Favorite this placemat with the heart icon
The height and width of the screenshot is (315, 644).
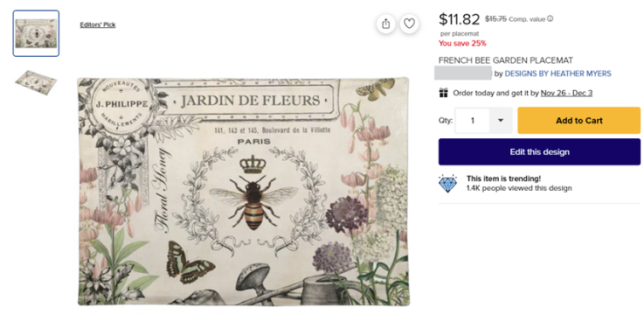(x=409, y=24)
